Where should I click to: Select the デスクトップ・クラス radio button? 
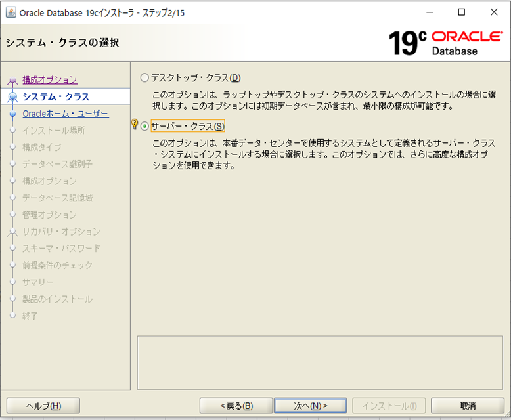coord(144,78)
